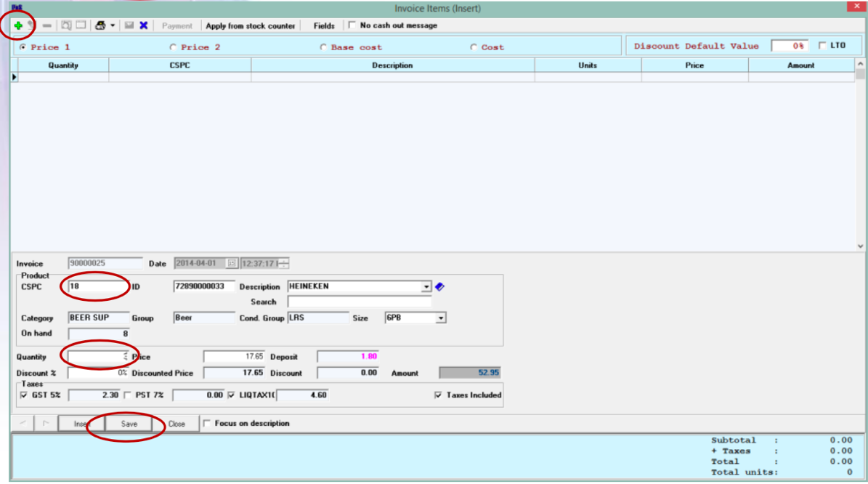Click the grid scrollbar up arrow

[860, 64]
